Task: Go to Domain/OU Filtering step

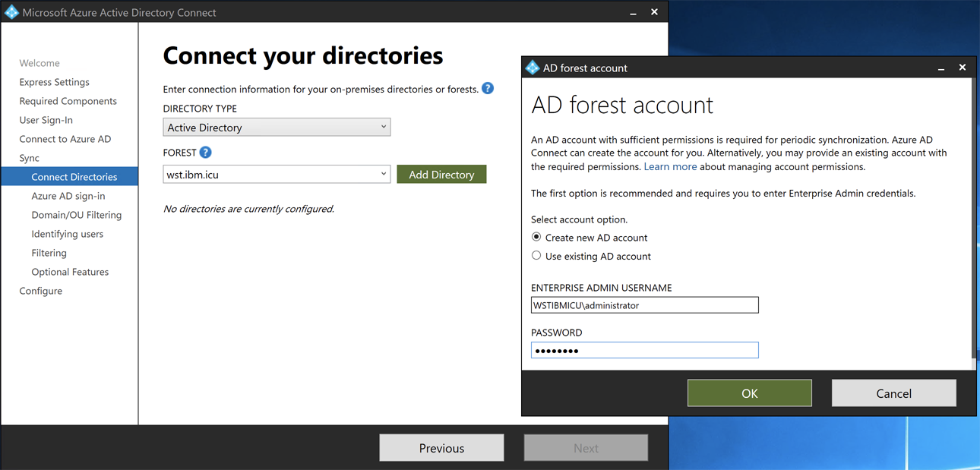Action: 76,215
